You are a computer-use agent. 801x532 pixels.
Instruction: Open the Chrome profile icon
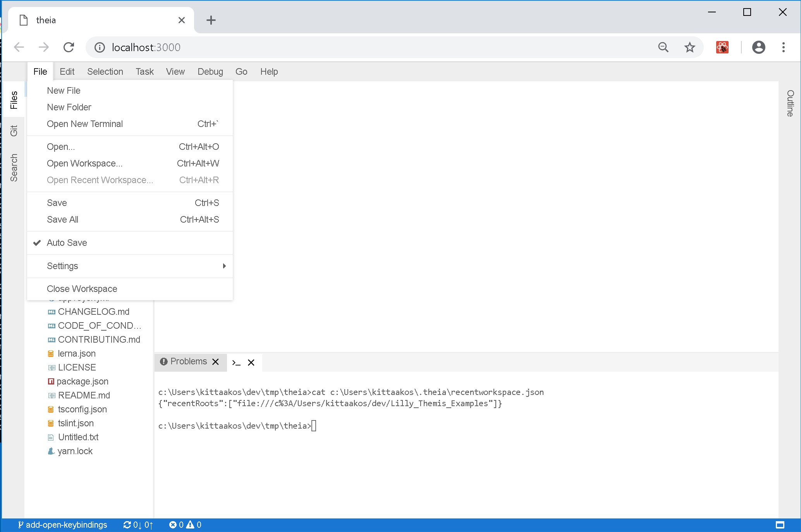click(x=759, y=47)
